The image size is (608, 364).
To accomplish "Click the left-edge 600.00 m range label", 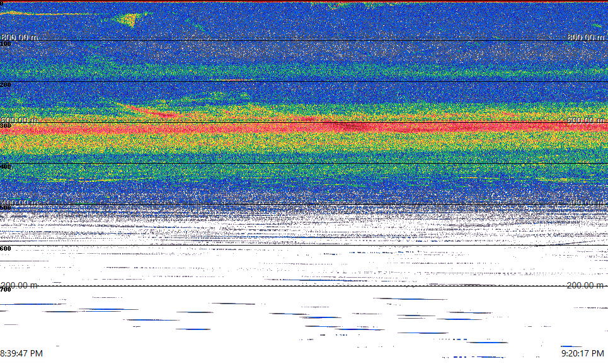I will (20, 120).
